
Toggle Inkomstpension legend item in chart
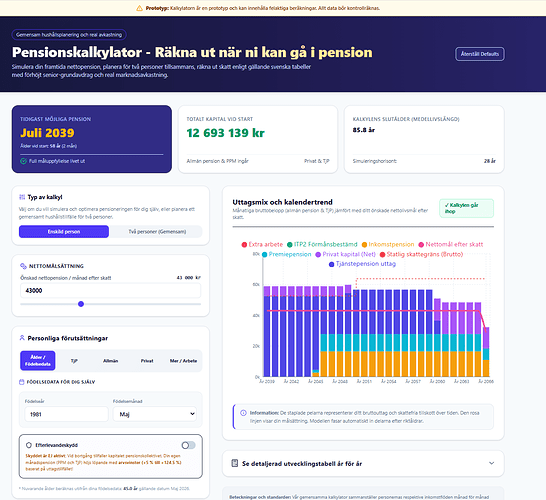388,244
